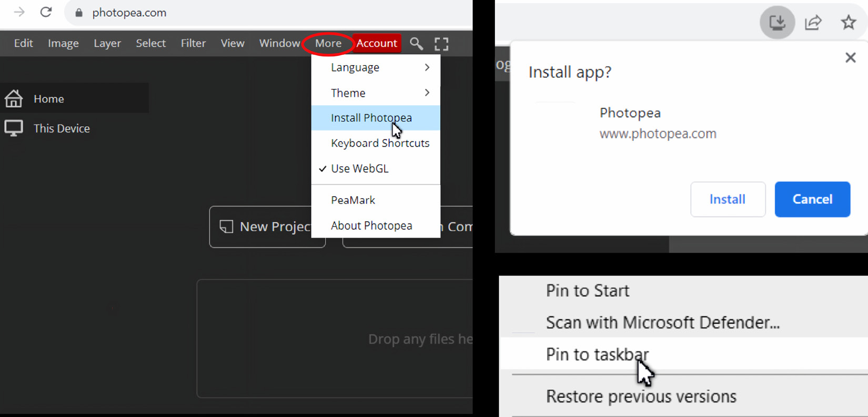Screen dimensions: 868x417
Task: Expand Theme submenu arrow
Action: click(x=427, y=93)
